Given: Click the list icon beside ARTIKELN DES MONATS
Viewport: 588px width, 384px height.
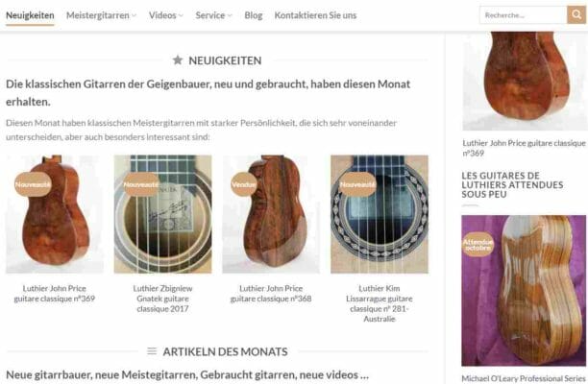Looking at the screenshot, I should pyautogui.click(x=152, y=351).
